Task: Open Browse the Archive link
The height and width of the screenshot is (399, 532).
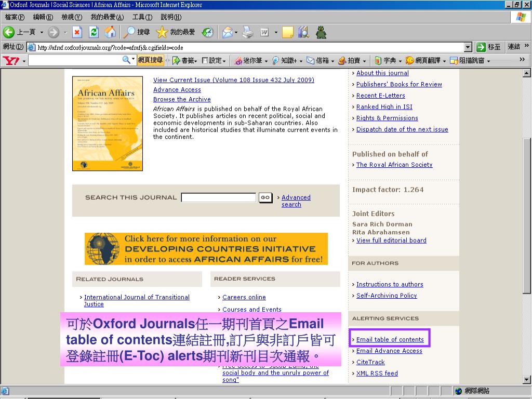Action: click(x=182, y=99)
